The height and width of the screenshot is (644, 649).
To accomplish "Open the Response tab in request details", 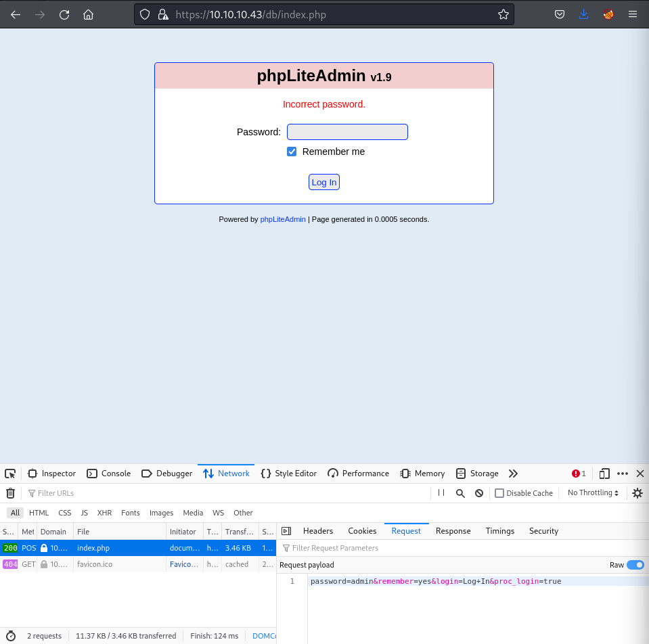I will (453, 531).
